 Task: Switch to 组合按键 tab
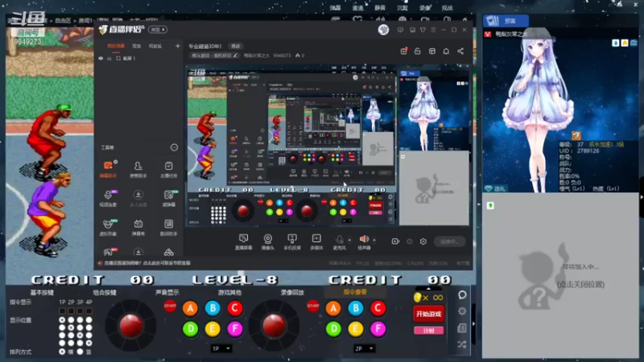tap(105, 293)
